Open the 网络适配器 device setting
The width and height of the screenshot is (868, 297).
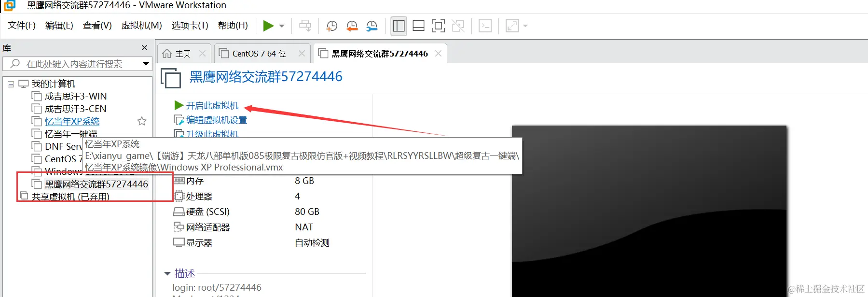pyautogui.click(x=208, y=227)
